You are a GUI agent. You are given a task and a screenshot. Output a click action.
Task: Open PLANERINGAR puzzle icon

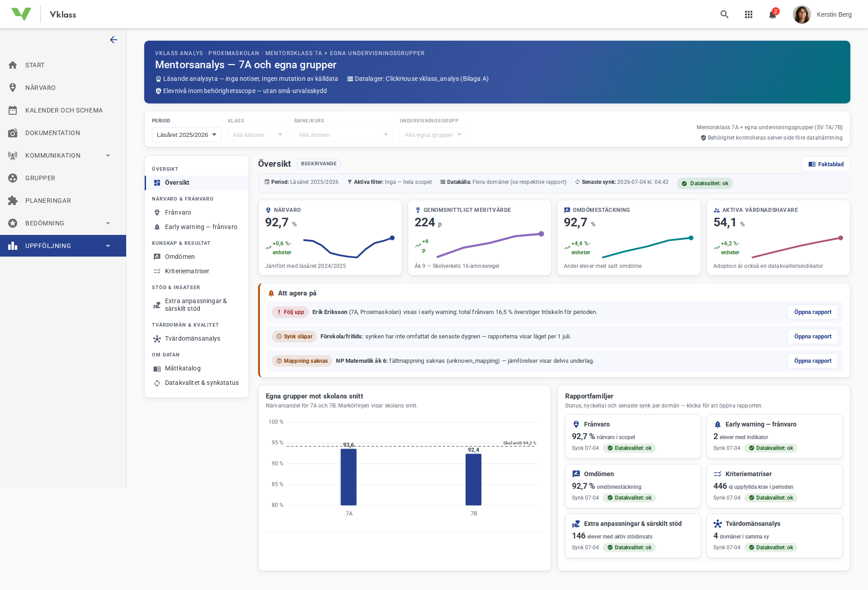13,201
